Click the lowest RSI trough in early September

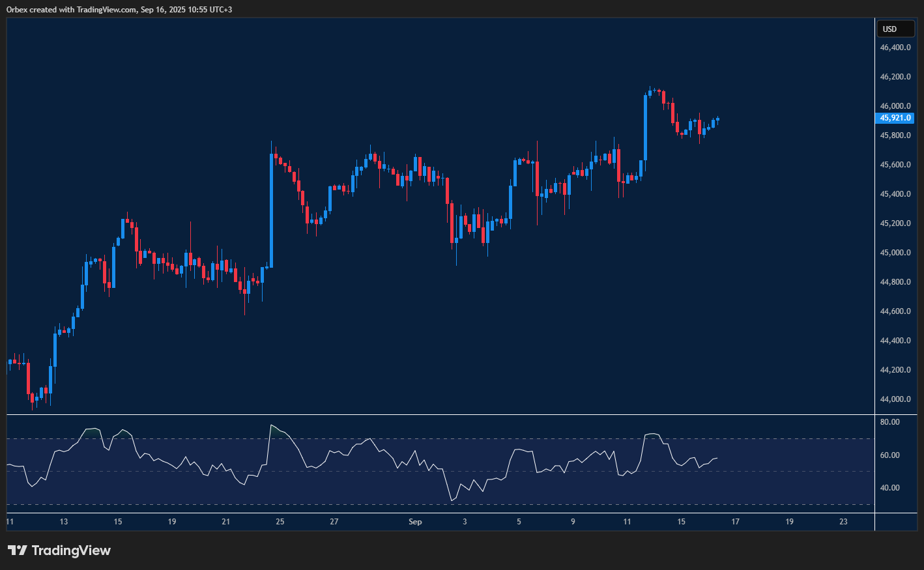click(x=452, y=500)
